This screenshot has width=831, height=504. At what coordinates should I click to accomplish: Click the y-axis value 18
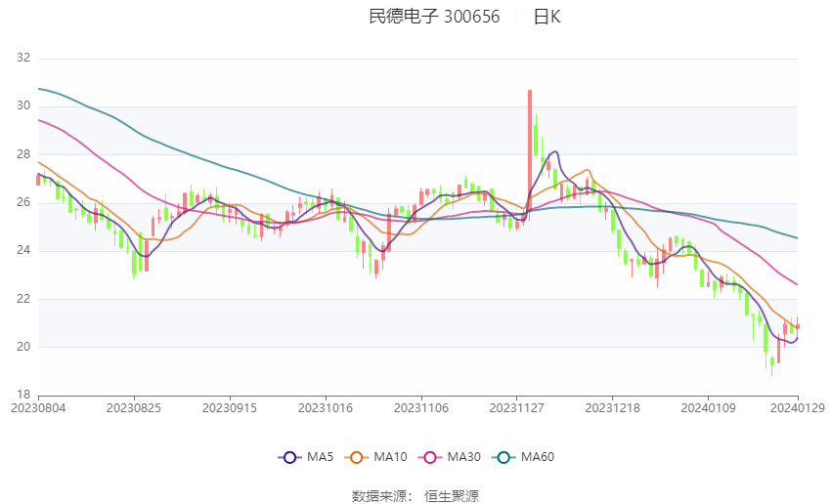23,395
